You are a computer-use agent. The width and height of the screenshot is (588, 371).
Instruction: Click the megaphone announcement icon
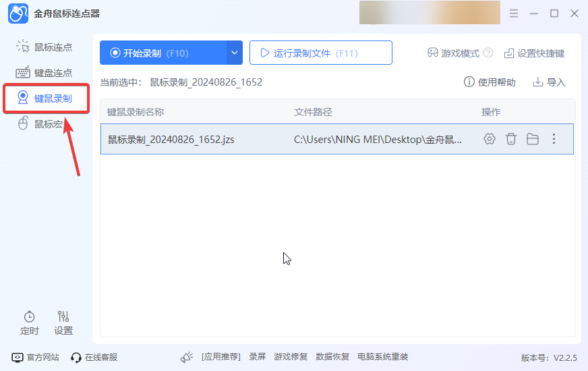coord(186,357)
